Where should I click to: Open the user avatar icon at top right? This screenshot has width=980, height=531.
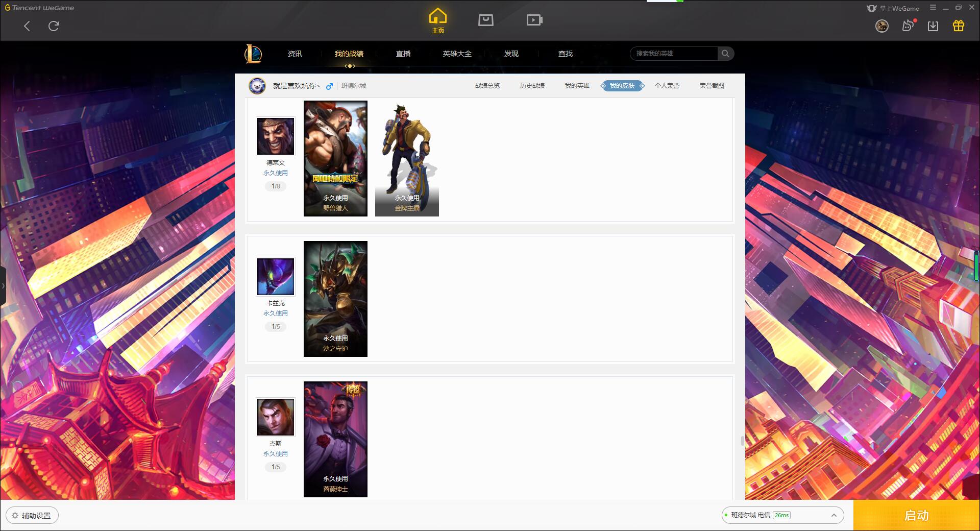coord(882,26)
